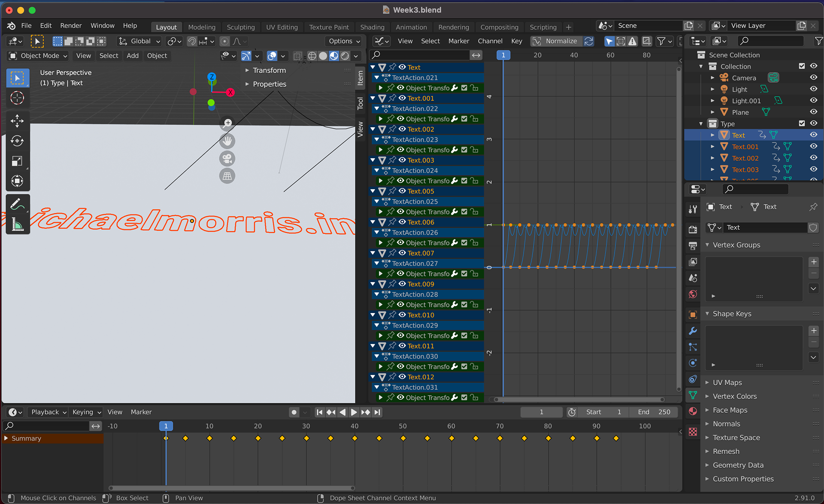Screen dimensions: 824x504
Task: Open the Playback dropdown in timeline
Action: (48, 412)
